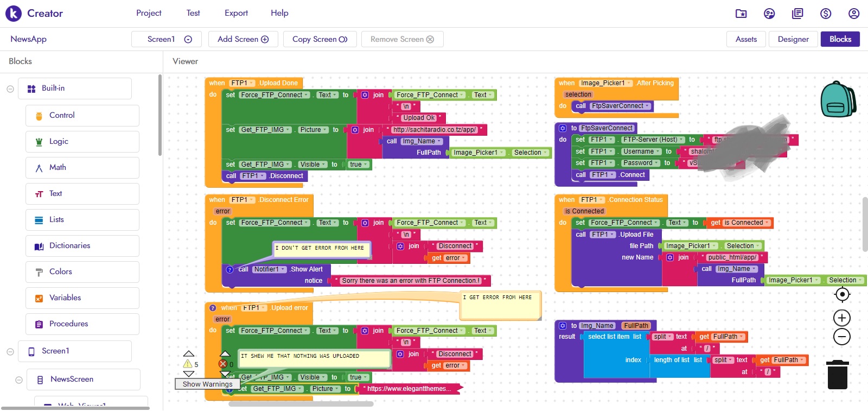Click the yellow warning triangle indicator
The width and height of the screenshot is (868, 411).
188,364
